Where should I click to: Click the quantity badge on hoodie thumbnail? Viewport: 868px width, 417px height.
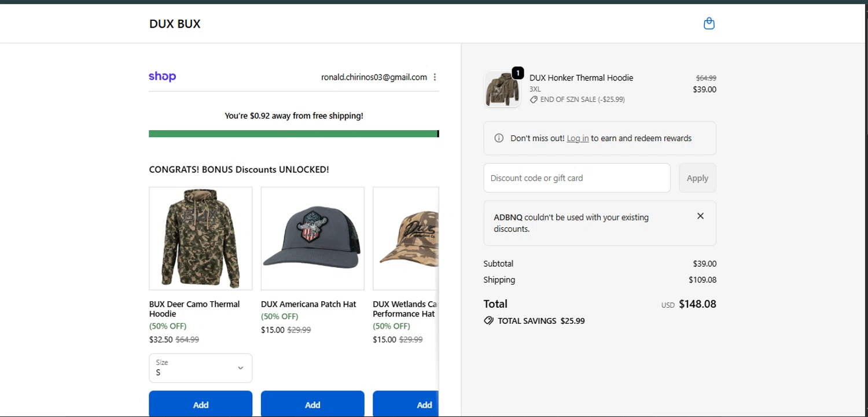[518, 73]
